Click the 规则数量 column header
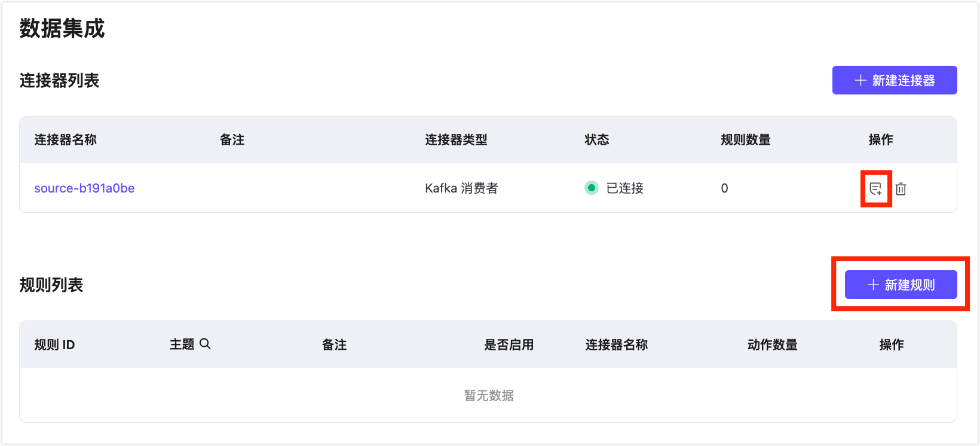The height and width of the screenshot is (446, 980). [745, 140]
